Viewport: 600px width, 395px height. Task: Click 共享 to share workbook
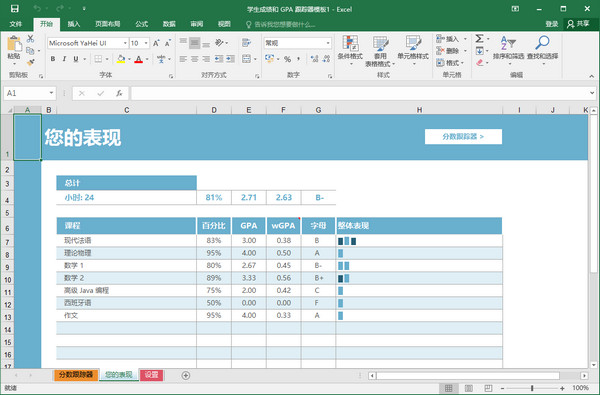pos(578,24)
